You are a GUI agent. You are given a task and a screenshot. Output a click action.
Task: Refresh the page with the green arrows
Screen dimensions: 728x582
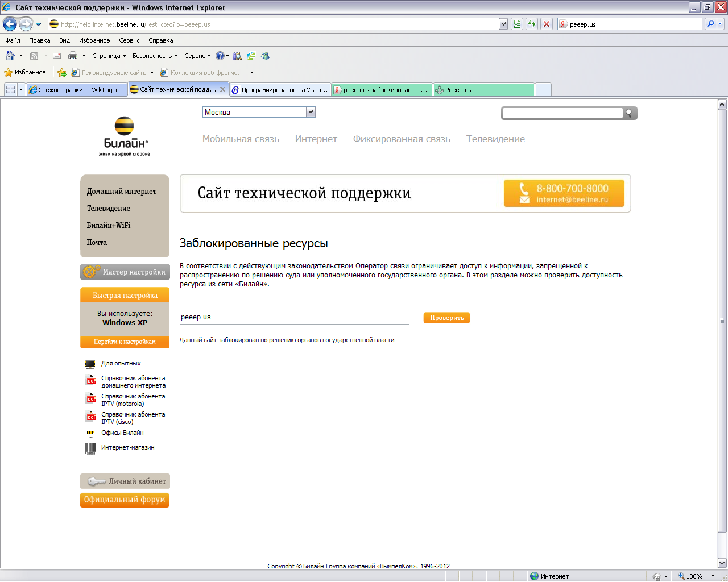(x=532, y=24)
